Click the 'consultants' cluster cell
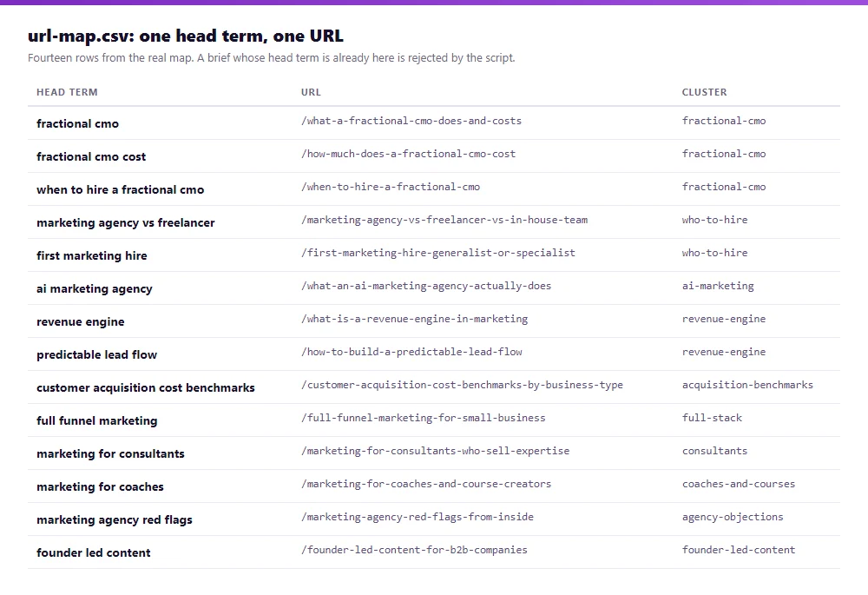Screen dimensions: 868x595 714,451
